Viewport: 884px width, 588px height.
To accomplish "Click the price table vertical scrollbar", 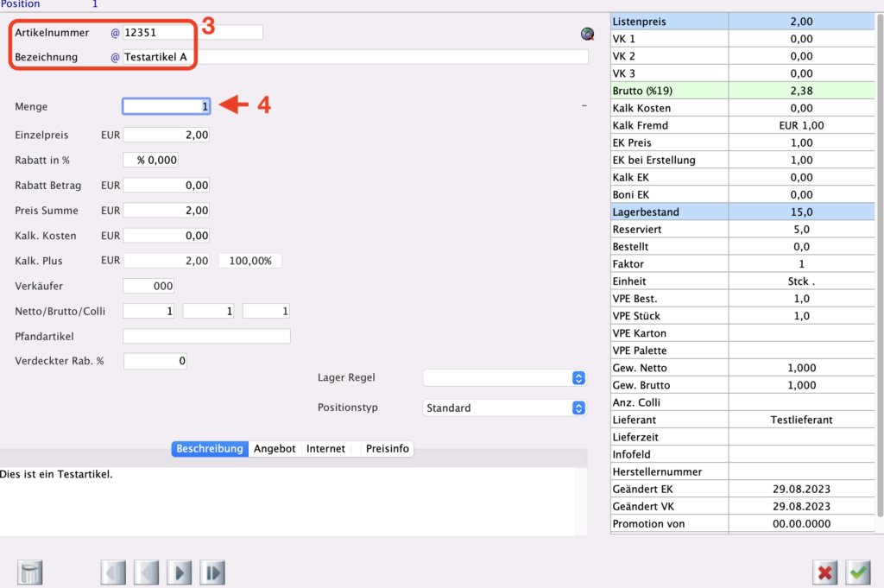I will point(880,259).
